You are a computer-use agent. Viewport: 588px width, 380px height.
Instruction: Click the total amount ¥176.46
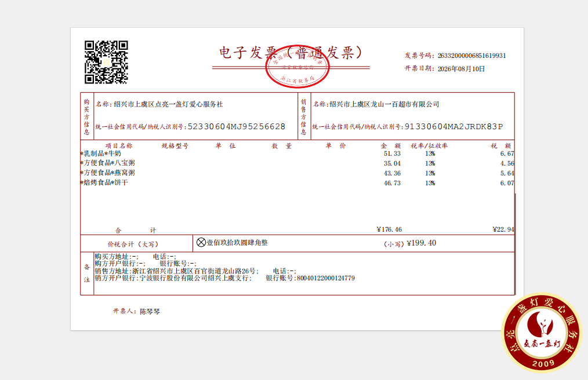pyautogui.click(x=389, y=229)
